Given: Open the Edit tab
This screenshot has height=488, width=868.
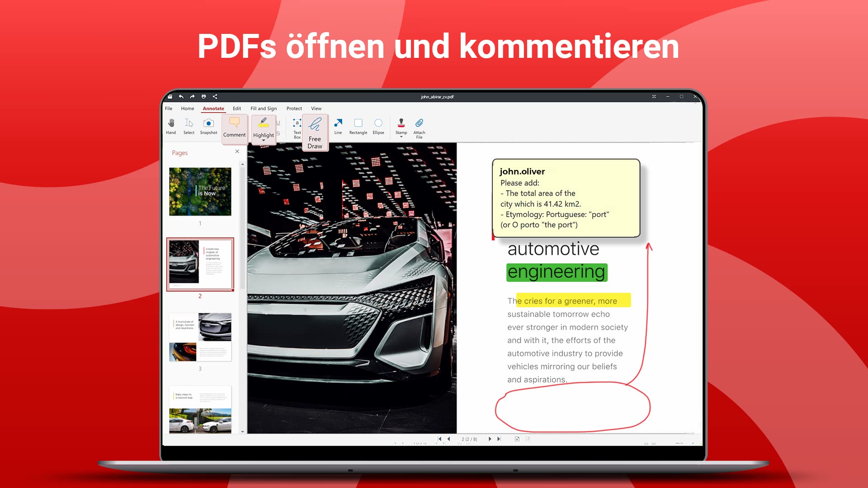Looking at the screenshot, I should tap(237, 108).
